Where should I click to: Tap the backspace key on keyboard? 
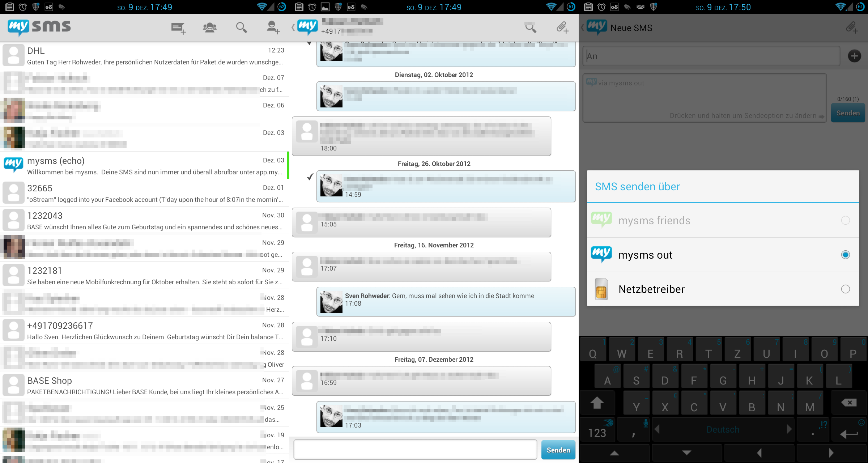click(849, 403)
